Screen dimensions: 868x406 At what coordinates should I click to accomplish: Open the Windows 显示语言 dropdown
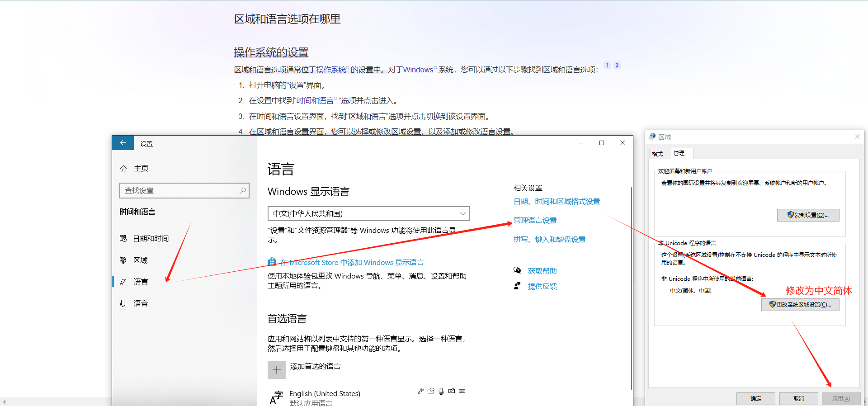click(x=369, y=213)
